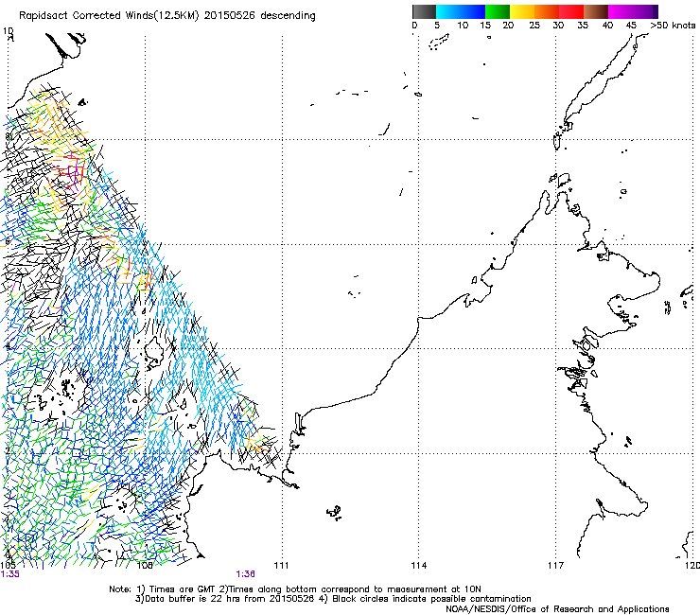Click the orange 25-30 knots legend color
Screen dimensions: 700x615
[x=547, y=11]
